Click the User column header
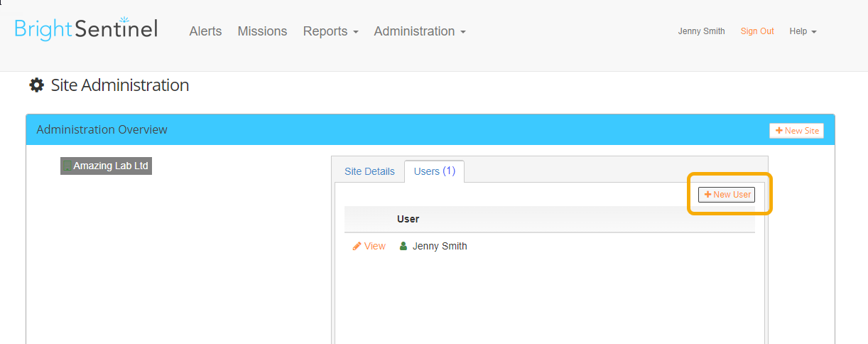Viewport: 868px width, 344px height. pyautogui.click(x=408, y=219)
